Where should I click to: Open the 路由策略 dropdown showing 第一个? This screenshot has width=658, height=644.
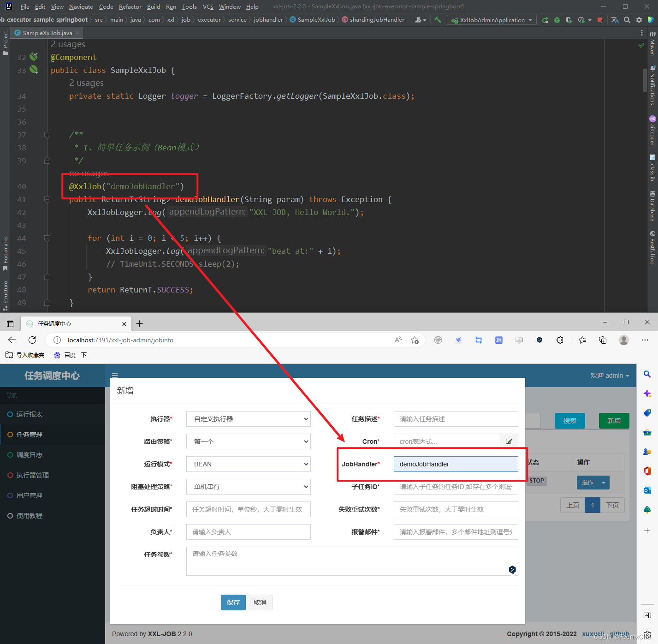coord(249,441)
